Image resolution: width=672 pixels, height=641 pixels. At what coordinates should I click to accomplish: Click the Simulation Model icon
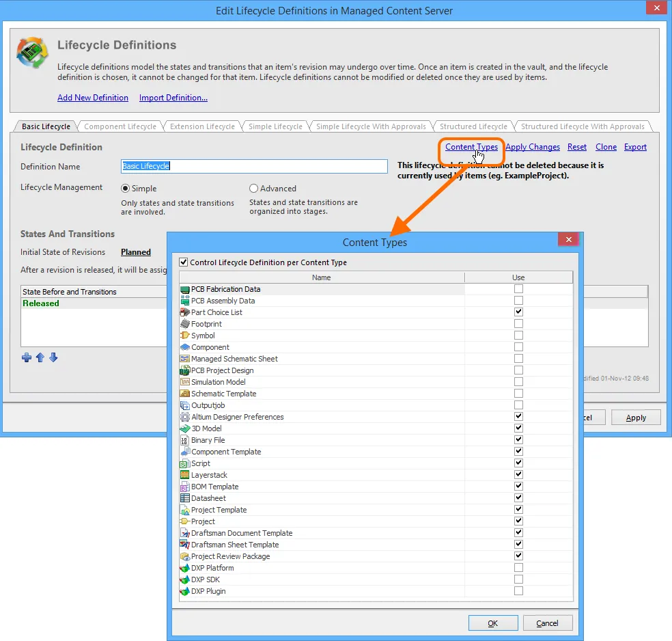(x=184, y=382)
